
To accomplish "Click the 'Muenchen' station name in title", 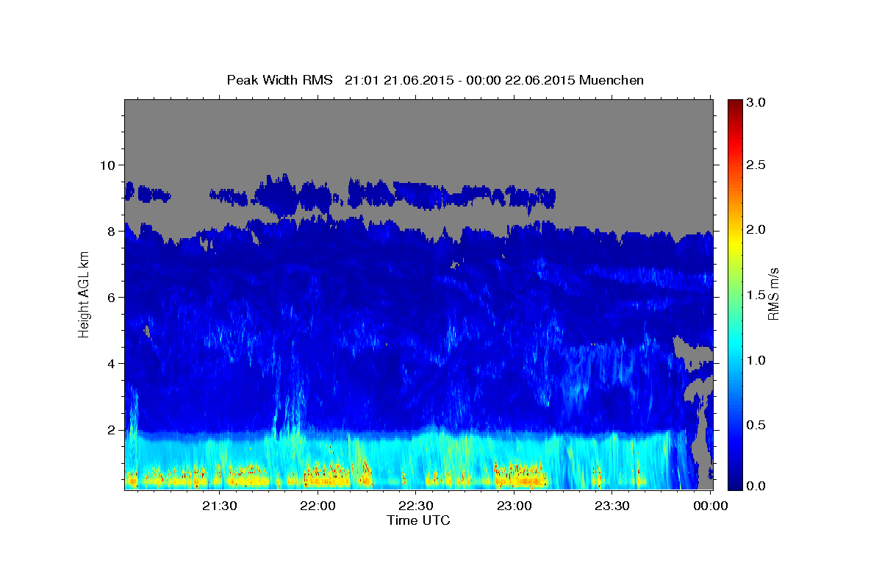I will point(612,79).
